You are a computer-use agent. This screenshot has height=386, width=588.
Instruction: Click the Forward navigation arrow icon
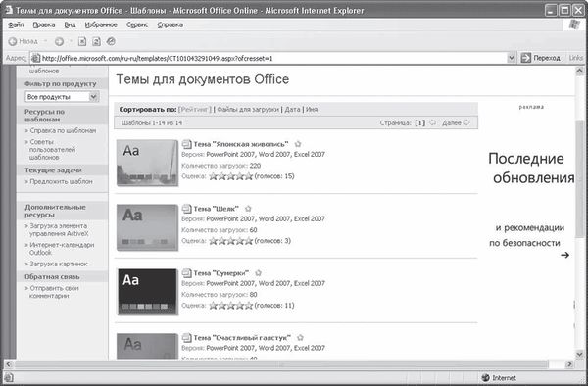(x=59, y=41)
